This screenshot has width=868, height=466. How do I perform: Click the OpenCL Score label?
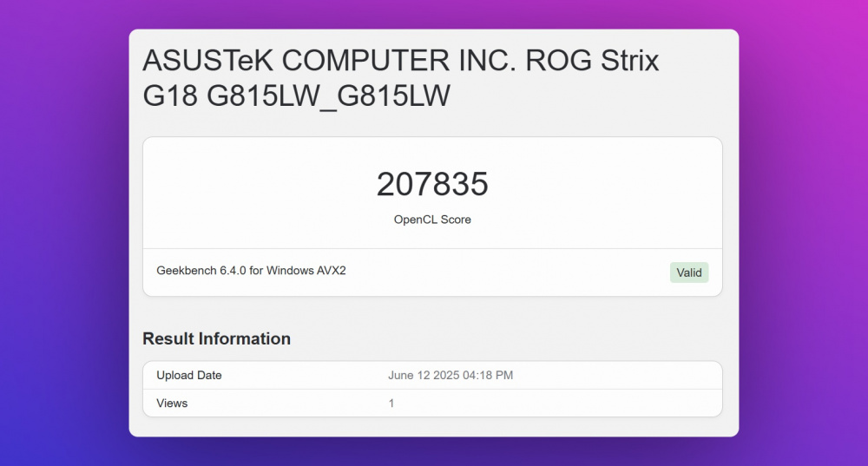[x=432, y=220]
